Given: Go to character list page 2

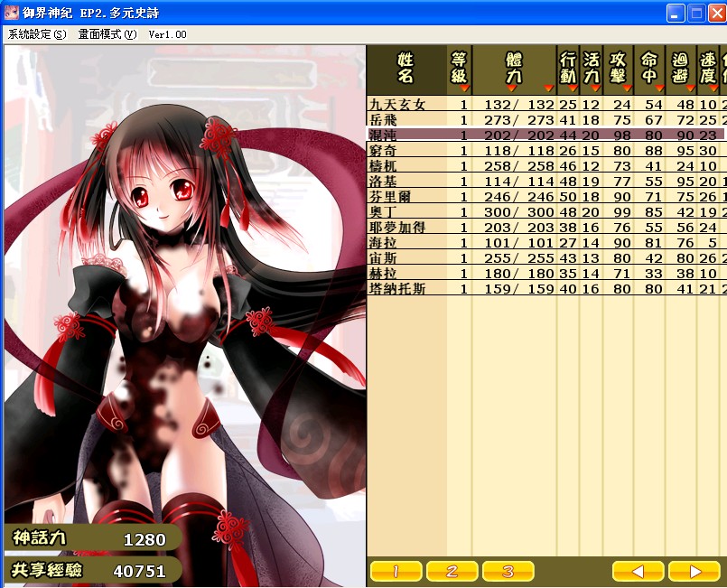Looking at the screenshot, I should pyautogui.click(x=452, y=571).
